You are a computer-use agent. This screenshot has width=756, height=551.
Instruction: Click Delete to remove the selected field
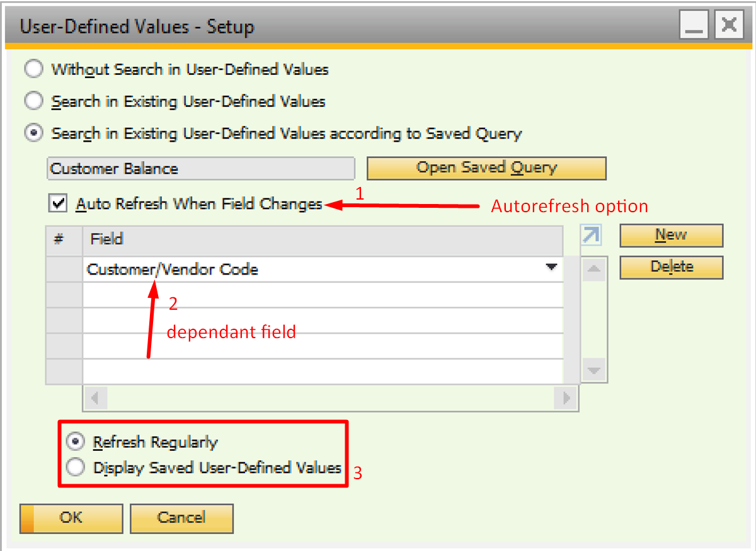[x=671, y=266]
